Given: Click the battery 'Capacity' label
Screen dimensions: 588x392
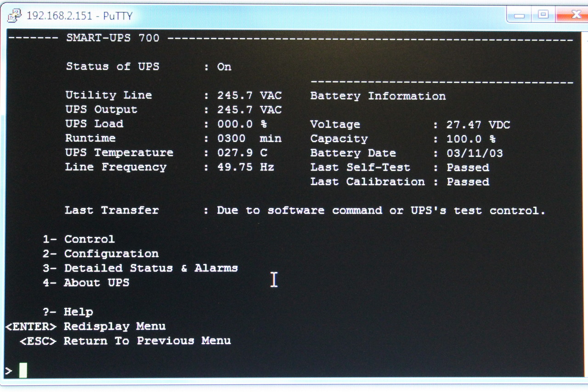Looking at the screenshot, I should [339, 139].
